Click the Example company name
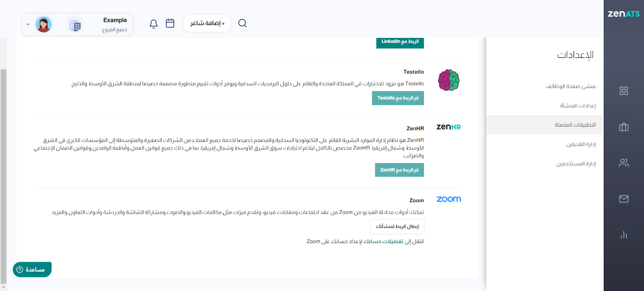This screenshot has height=291, width=644. 115,20
